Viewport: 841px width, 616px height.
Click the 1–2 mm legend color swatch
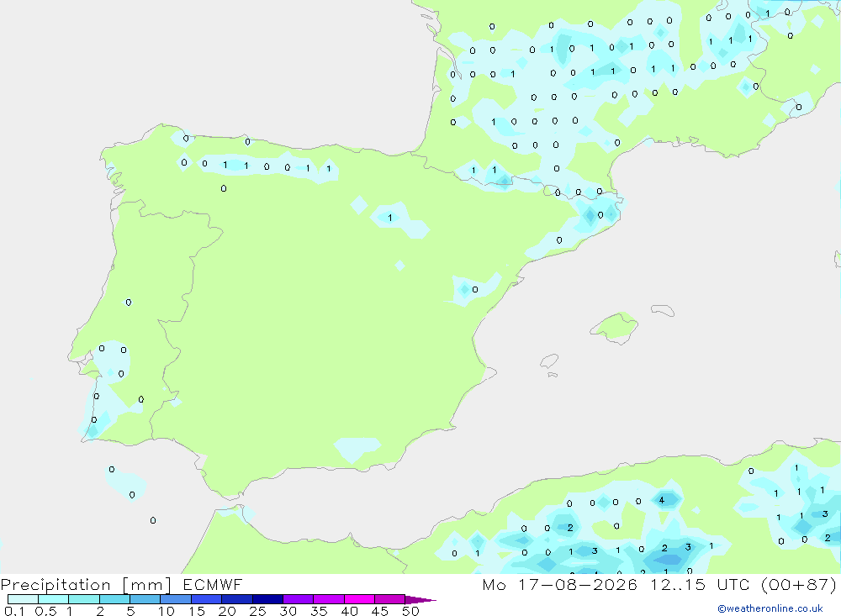coord(84,599)
